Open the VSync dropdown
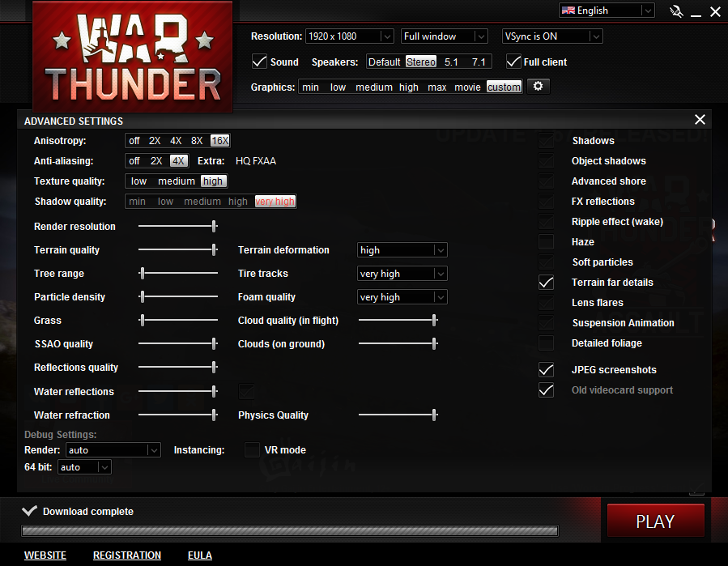 pos(552,36)
